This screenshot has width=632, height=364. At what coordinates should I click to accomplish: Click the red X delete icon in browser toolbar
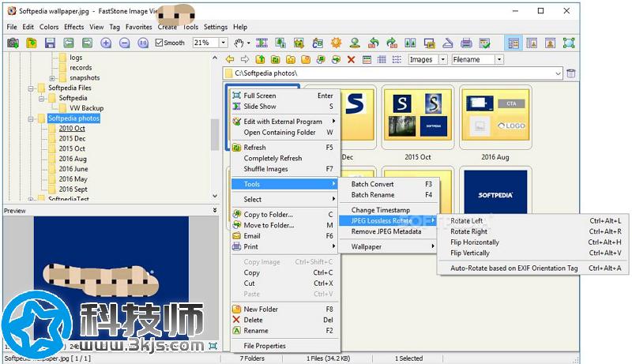click(x=351, y=59)
